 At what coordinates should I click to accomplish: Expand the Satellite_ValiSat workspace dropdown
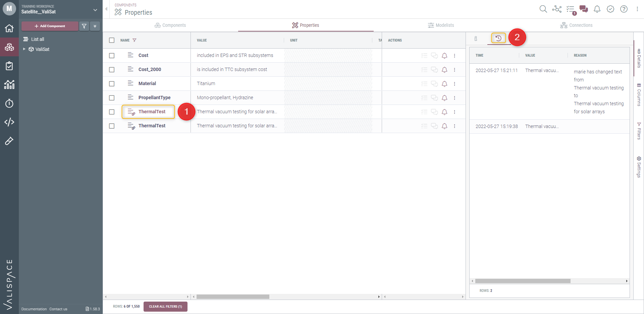95,10
